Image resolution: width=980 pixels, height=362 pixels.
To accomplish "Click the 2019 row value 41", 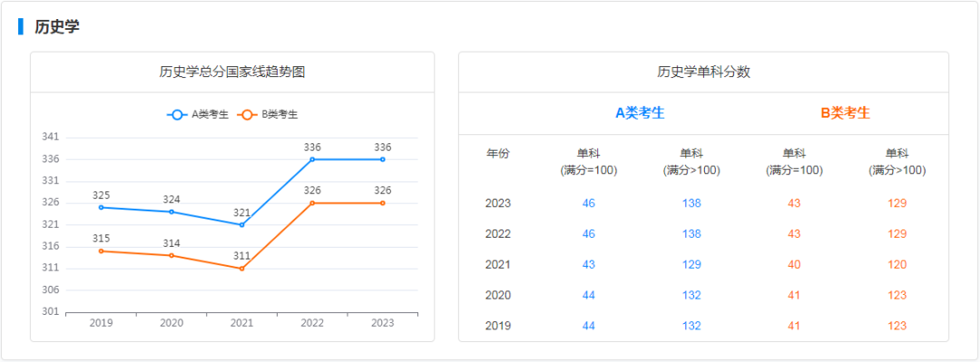I will pyautogui.click(x=794, y=326).
